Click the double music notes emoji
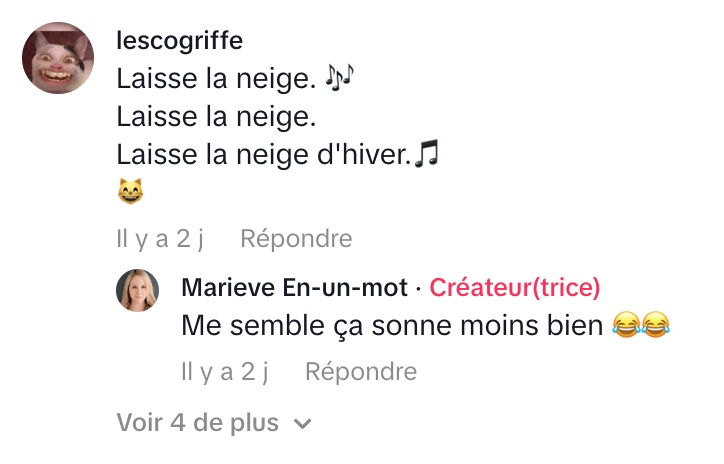The width and height of the screenshot is (724, 464). click(x=341, y=78)
